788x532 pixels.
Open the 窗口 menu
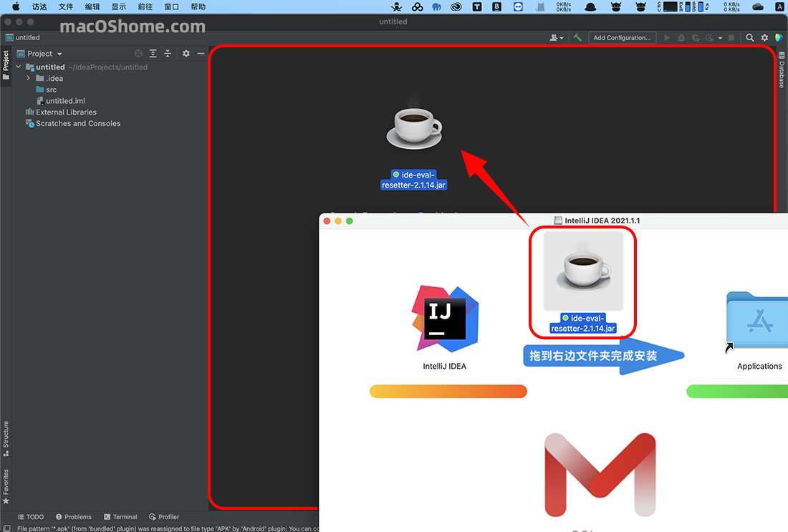[171, 7]
